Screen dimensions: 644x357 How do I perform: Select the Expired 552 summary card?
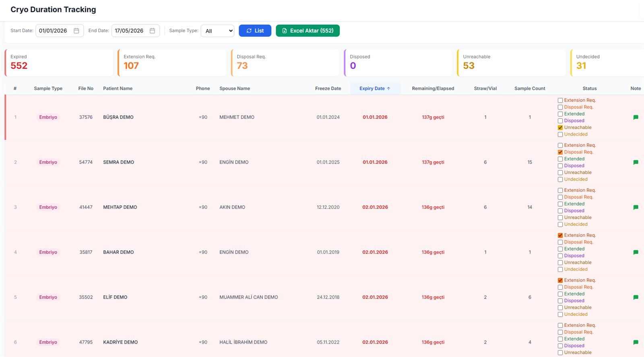(x=59, y=62)
